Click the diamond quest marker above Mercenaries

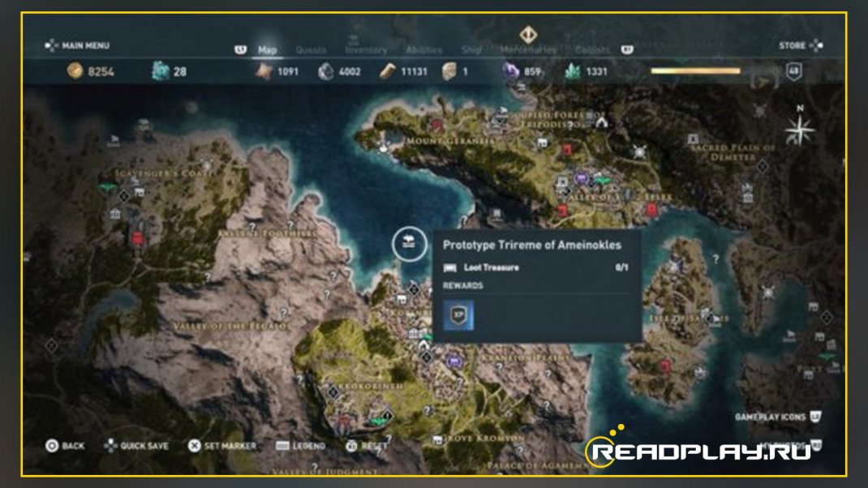(528, 34)
